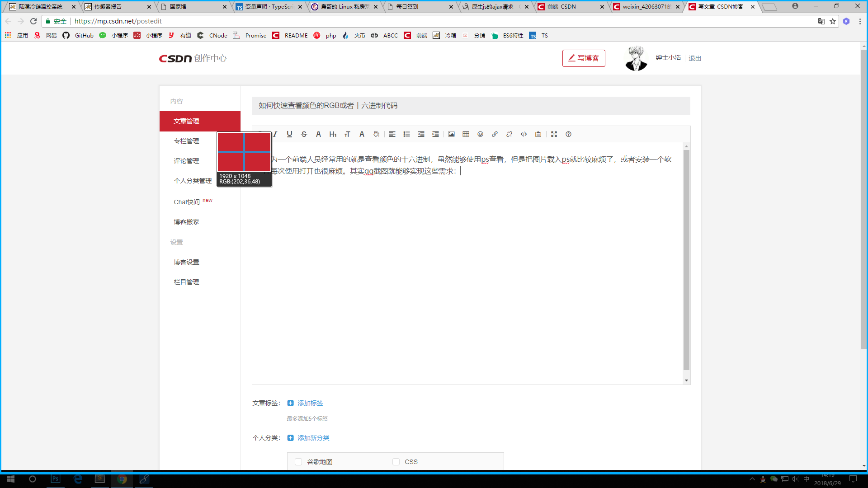The width and height of the screenshot is (868, 488).
Task: Open the CNode bookmark
Action: tap(212, 36)
